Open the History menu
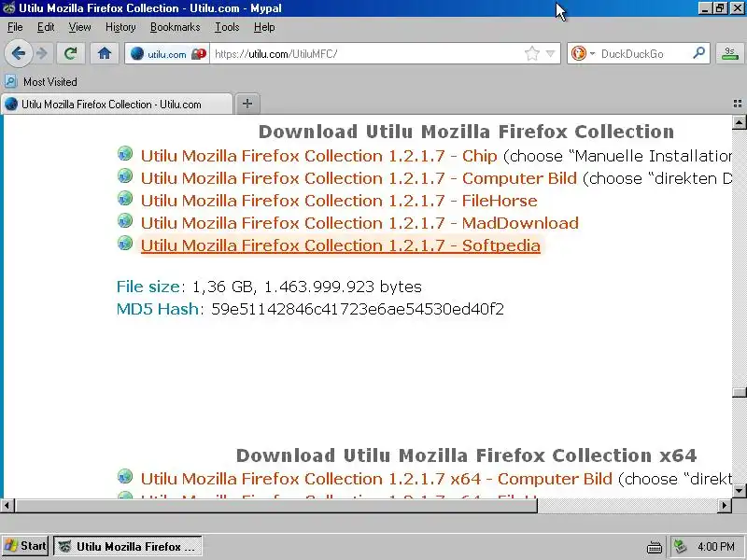This screenshot has width=747, height=560. click(120, 27)
